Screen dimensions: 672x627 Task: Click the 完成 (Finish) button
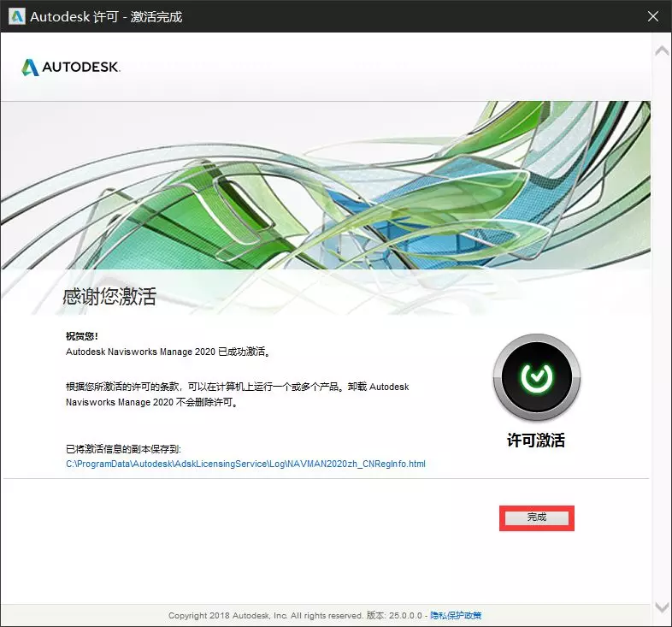tap(537, 518)
